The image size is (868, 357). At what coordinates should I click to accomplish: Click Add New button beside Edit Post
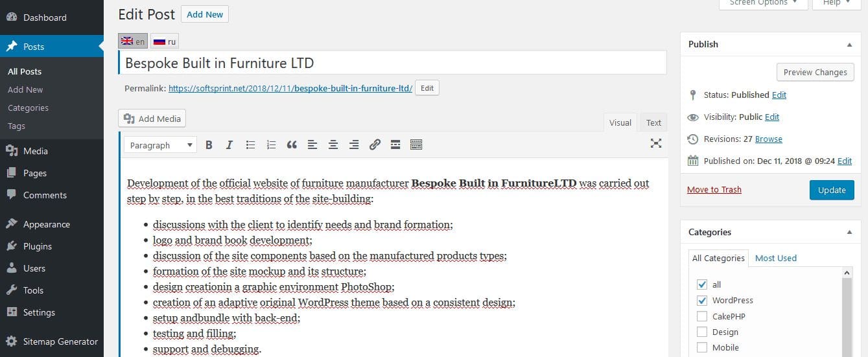click(205, 14)
